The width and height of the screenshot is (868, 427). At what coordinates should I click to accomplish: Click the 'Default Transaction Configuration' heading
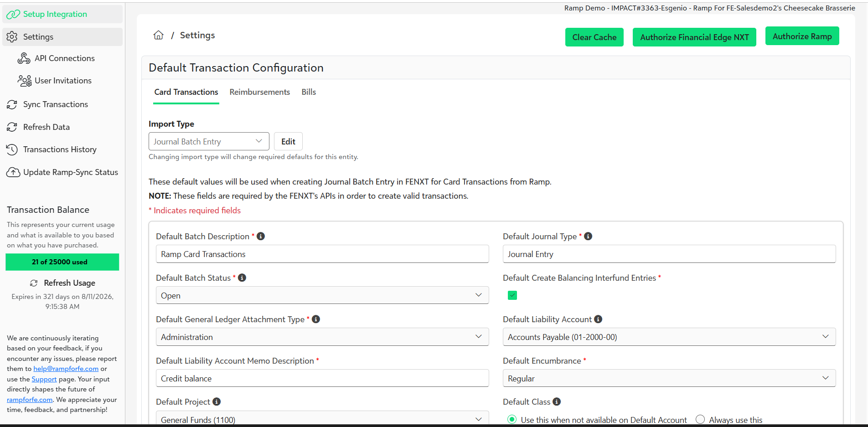tap(236, 68)
